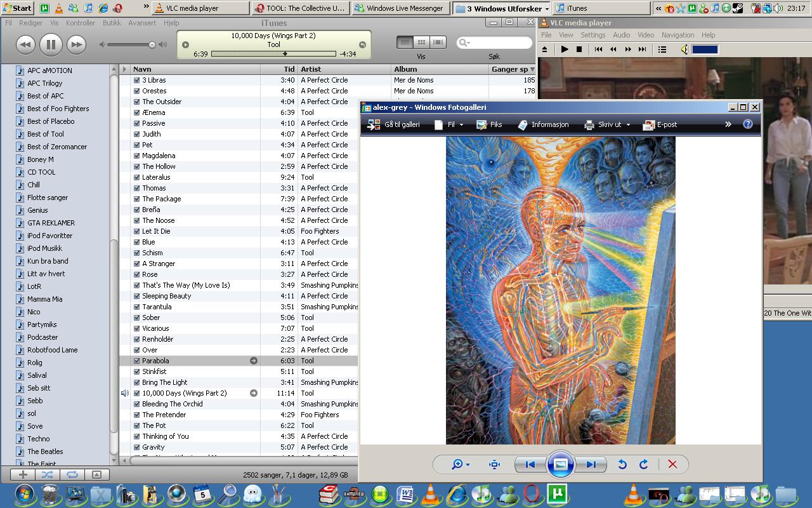The image size is (812, 508).
Task: Uncheck the Orestes song
Action: [x=136, y=91]
